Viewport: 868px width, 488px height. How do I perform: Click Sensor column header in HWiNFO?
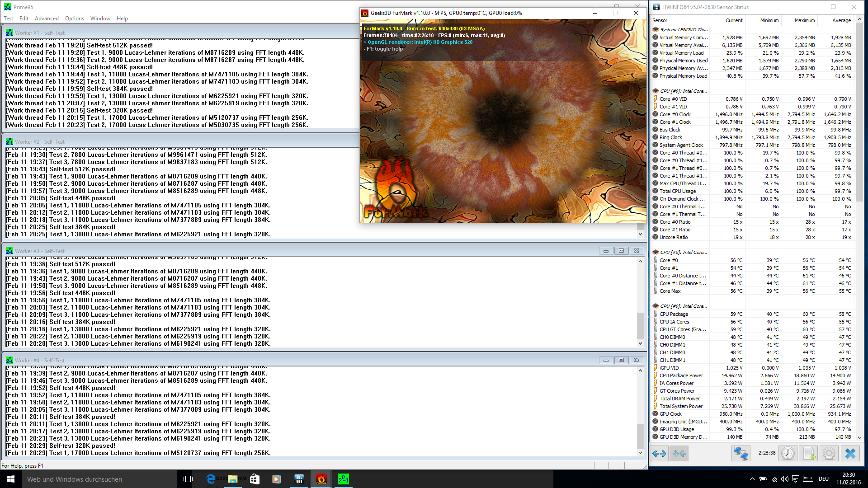(x=679, y=20)
